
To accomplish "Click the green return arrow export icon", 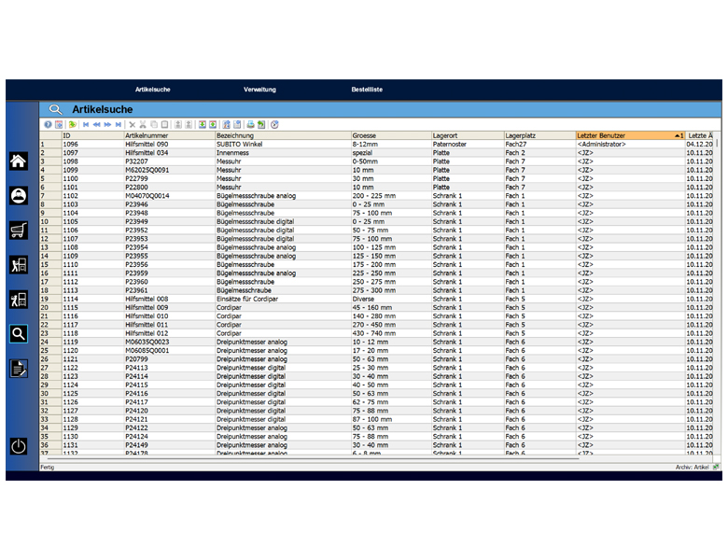I will tap(261, 124).
